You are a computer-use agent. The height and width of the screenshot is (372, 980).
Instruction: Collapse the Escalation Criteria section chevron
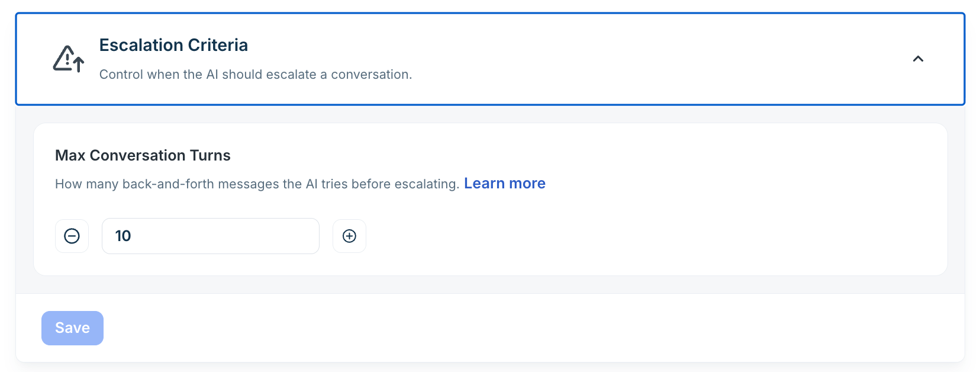coord(918,59)
